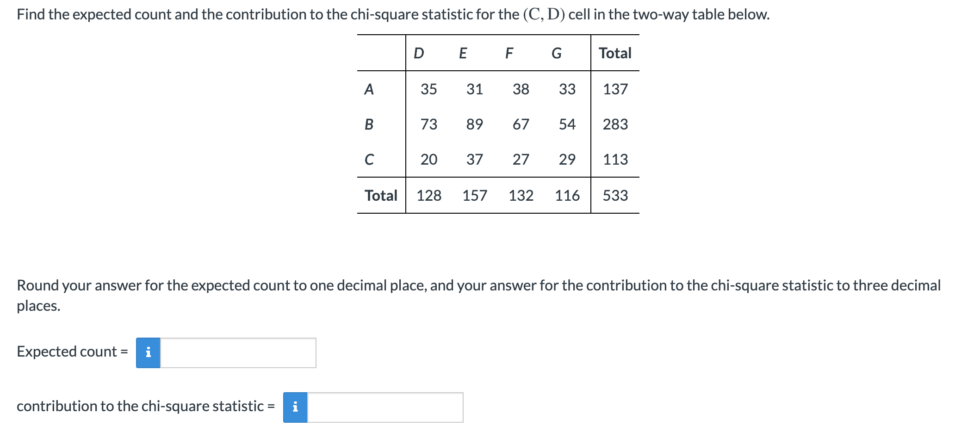
Task: Select the cell value 33 in row A
Action: pos(568,89)
